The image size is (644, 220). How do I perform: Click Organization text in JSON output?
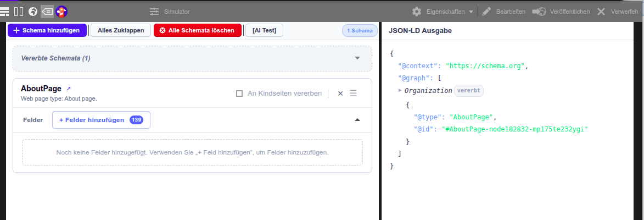pyautogui.click(x=428, y=91)
